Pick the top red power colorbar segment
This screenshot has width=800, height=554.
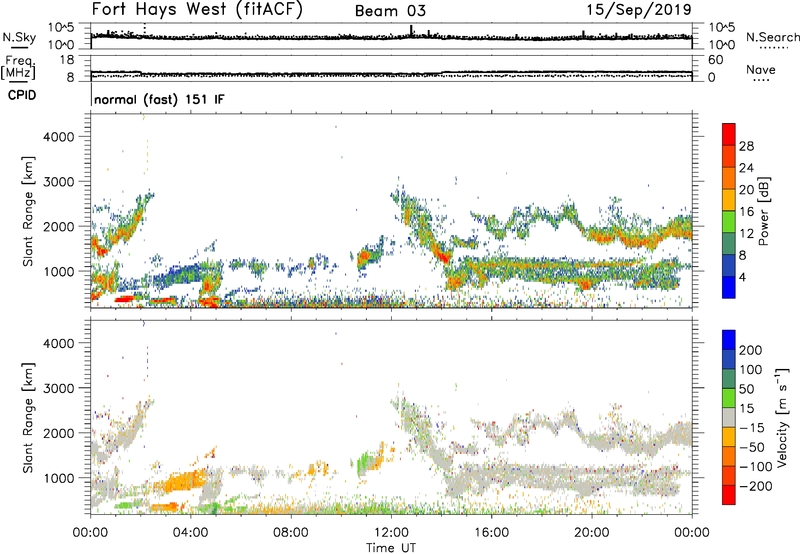(729, 134)
